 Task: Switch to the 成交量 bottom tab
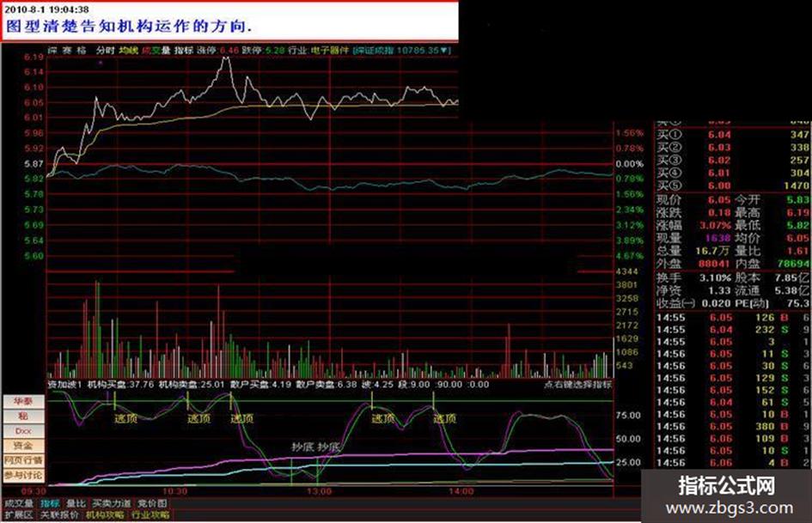pos(19,503)
